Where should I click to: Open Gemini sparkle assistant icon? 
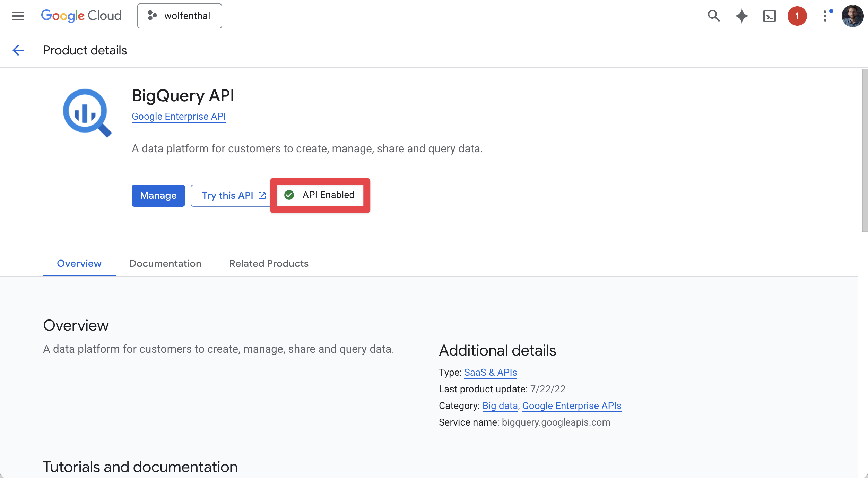pyautogui.click(x=741, y=16)
